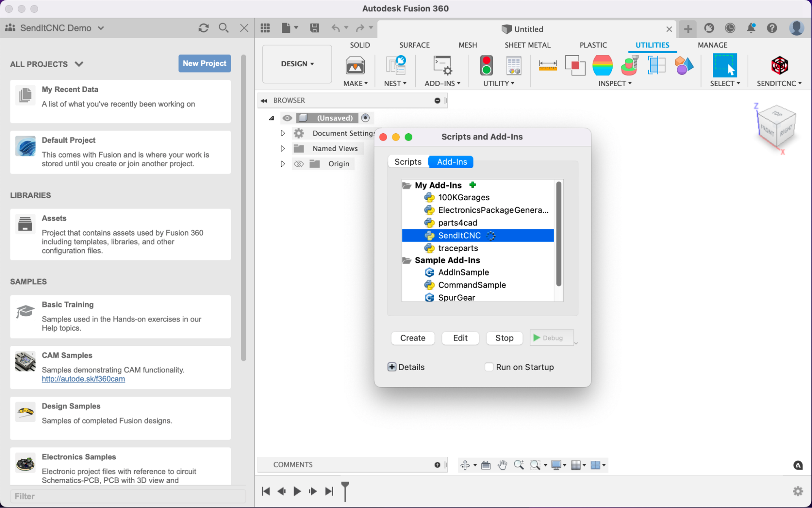
Task: Toggle visibility eye of Unsaved component
Action: pos(287,118)
